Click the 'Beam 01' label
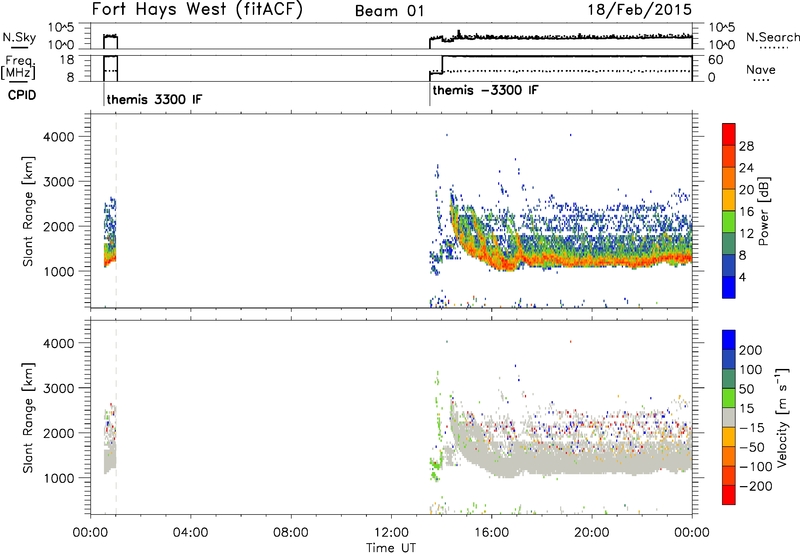Image resolution: width=800 pixels, height=554 pixels. point(389,11)
